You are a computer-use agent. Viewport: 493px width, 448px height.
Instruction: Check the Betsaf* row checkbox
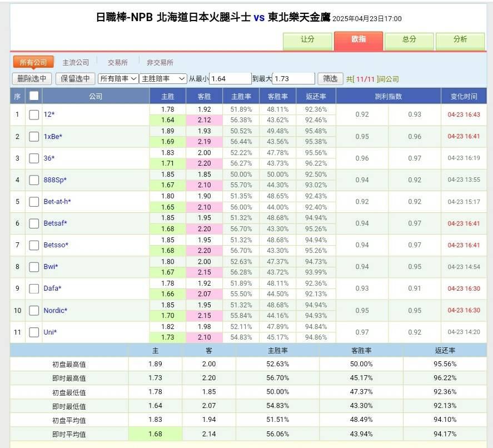pos(34,223)
